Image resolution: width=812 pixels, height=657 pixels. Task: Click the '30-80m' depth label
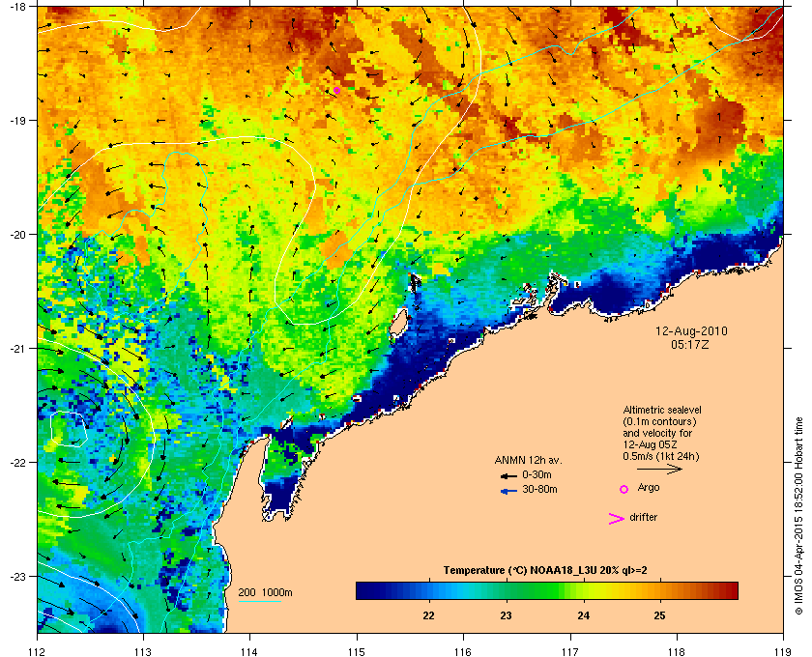pos(539,489)
